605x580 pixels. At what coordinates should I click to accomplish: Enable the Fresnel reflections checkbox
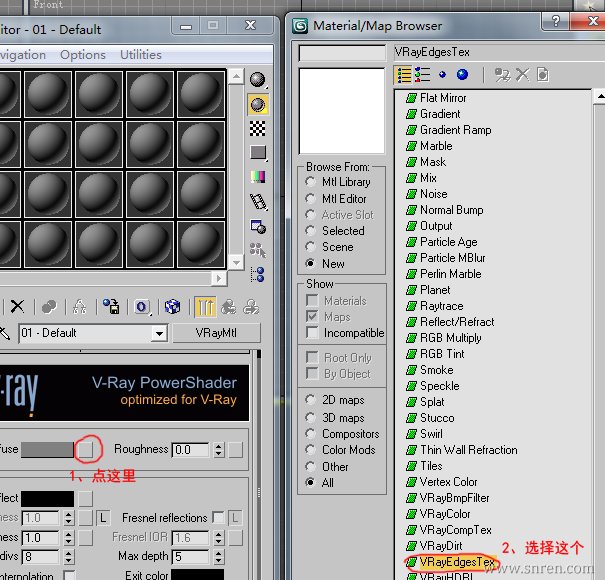(218, 518)
